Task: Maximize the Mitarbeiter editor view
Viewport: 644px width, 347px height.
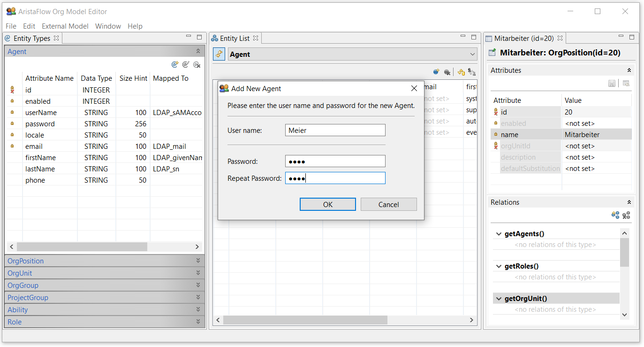Action: [x=632, y=37]
